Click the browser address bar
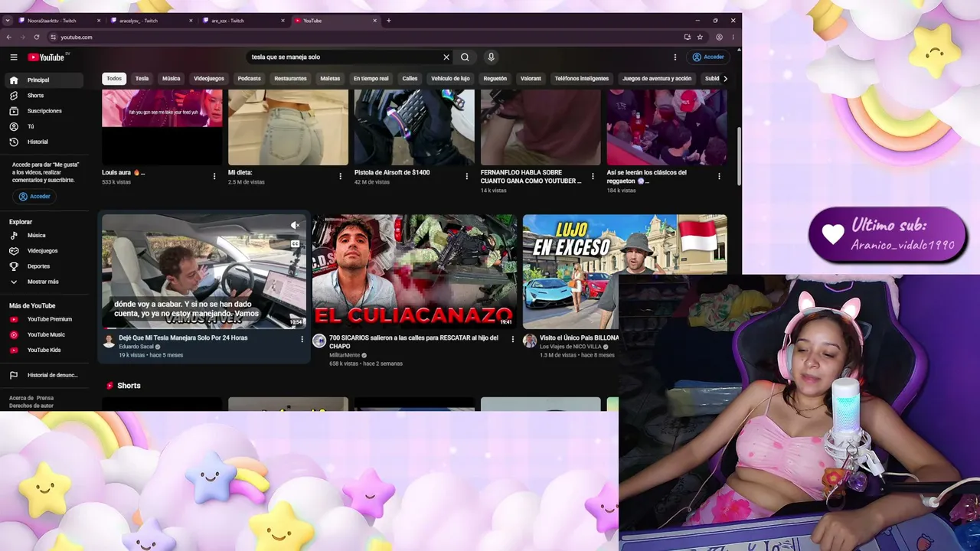 click(367, 37)
